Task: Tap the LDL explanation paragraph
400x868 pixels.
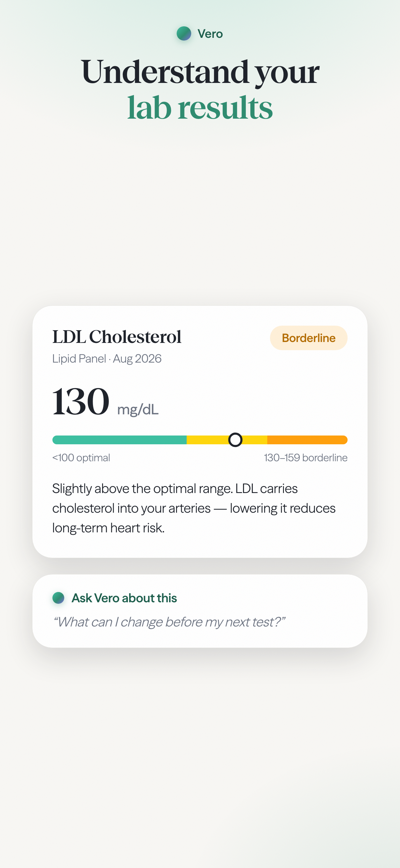Action: [x=194, y=508]
